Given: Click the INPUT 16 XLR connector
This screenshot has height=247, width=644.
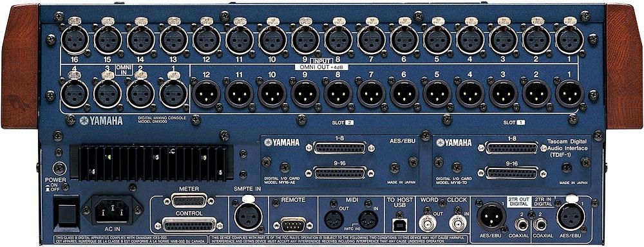Looking at the screenshot, I should [x=75, y=41].
